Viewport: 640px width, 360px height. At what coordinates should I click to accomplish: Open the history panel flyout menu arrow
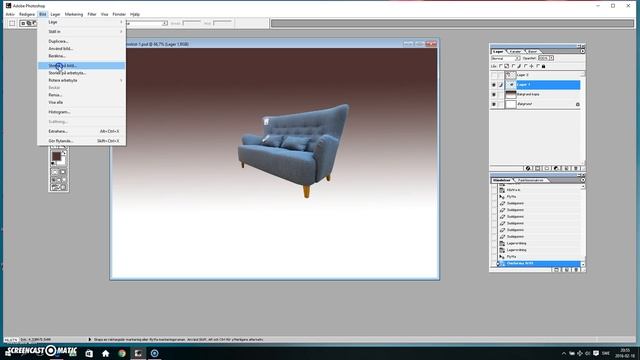pos(582,180)
